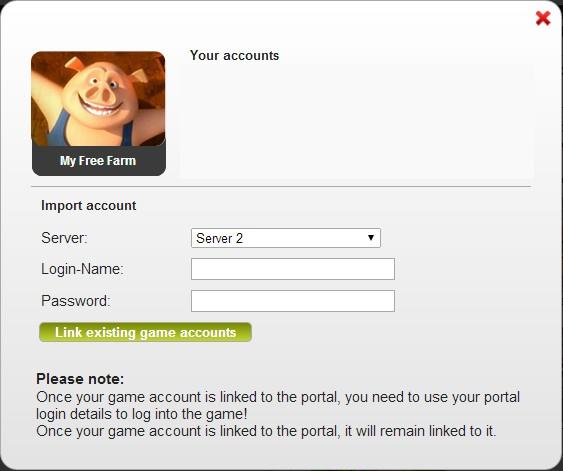Click the Login-Name: label

coord(82,269)
